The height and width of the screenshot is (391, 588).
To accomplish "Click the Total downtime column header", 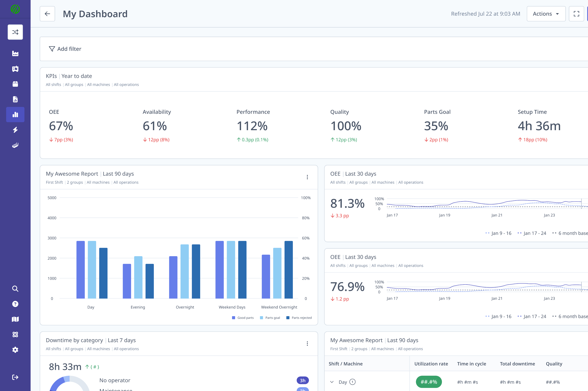I will (x=517, y=364).
